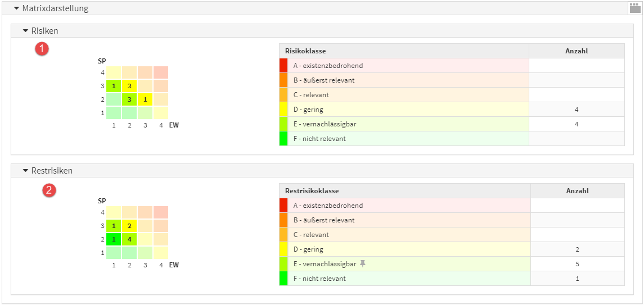Collapse the Restrisiken section

point(25,171)
